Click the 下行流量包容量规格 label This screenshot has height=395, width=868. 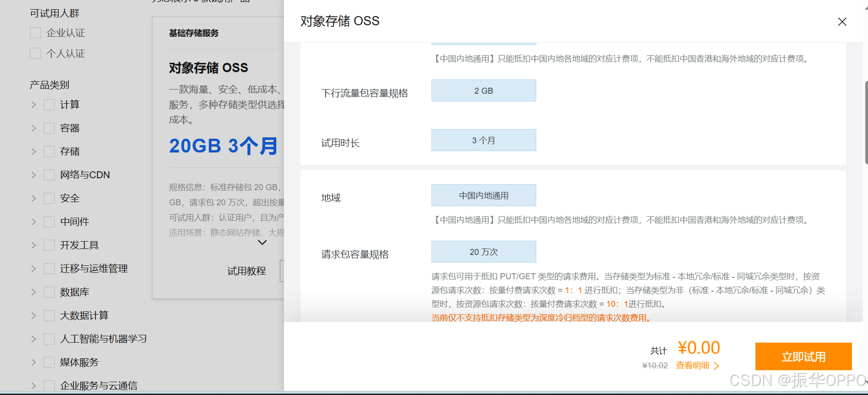(x=365, y=93)
